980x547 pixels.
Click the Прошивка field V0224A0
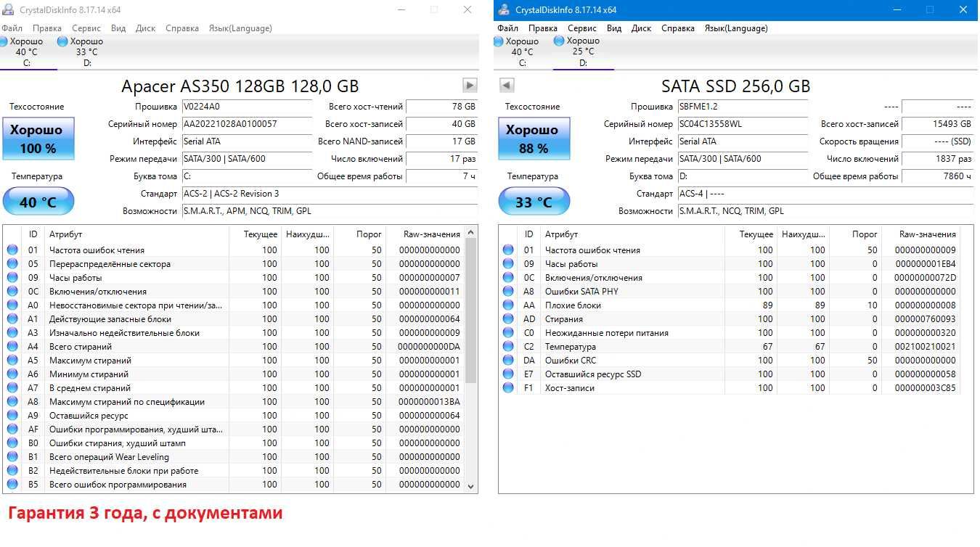pos(247,107)
